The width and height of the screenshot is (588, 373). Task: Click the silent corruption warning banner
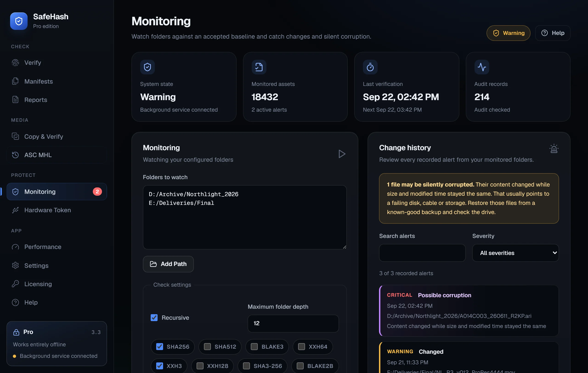469,198
